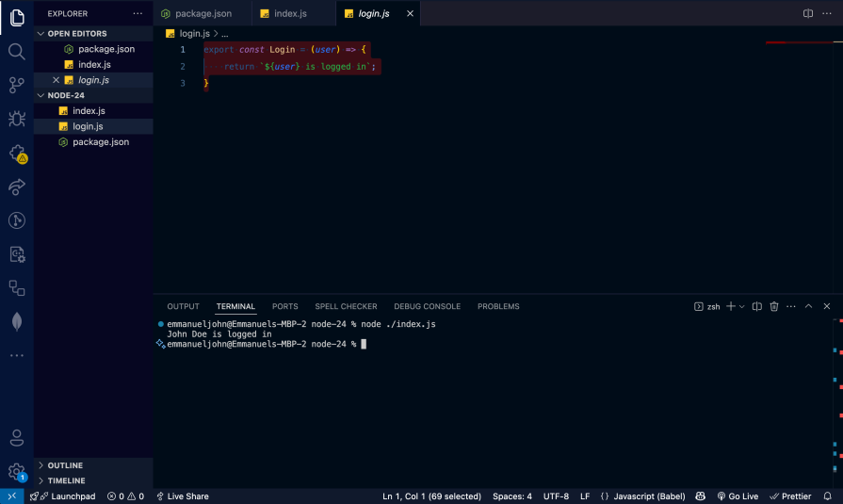Create a new terminal with plus icon

pyautogui.click(x=731, y=306)
